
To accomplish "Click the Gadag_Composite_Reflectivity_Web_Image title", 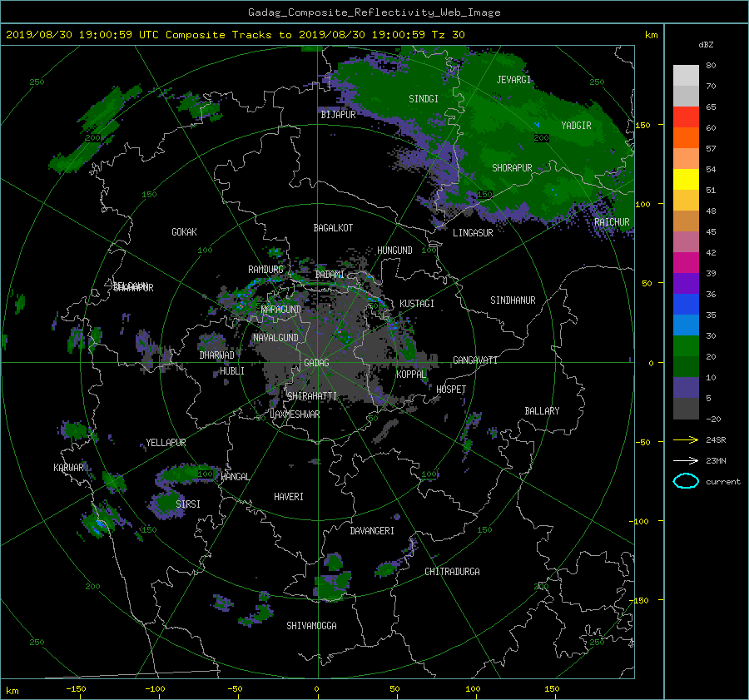I will point(374,12).
